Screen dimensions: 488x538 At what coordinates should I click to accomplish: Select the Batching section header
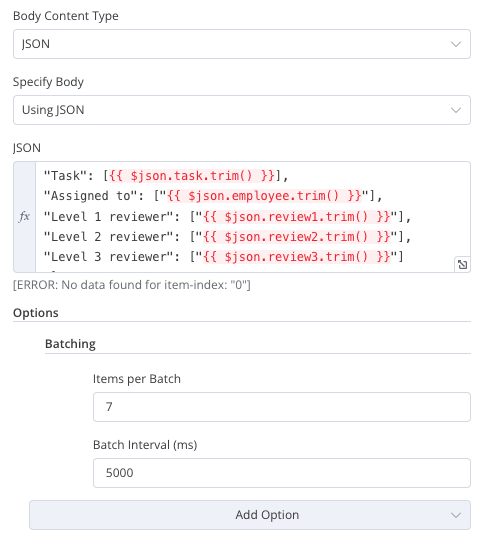click(70, 344)
